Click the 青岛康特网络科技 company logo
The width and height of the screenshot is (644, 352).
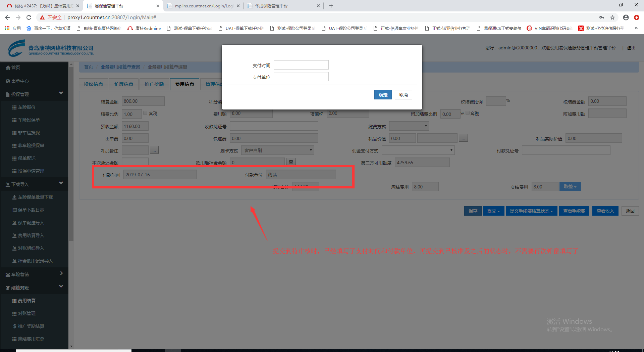pos(51,48)
